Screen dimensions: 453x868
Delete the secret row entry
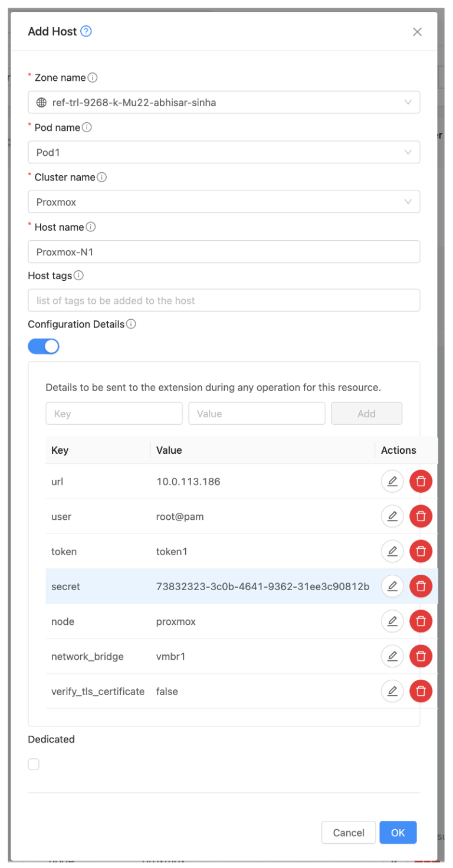coord(421,586)
